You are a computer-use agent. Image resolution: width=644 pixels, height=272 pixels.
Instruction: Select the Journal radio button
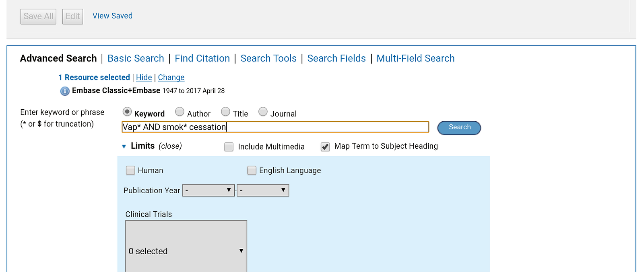click(263, 112)
